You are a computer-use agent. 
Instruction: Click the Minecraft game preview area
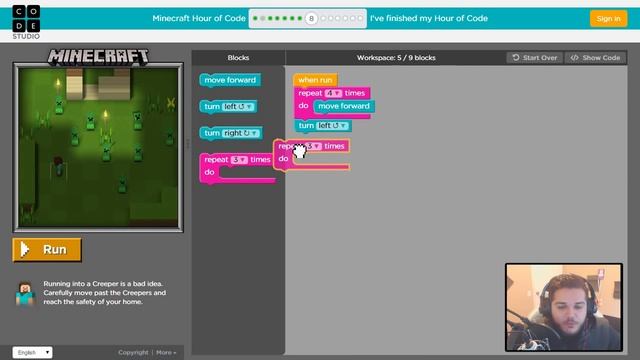point(98,147)
